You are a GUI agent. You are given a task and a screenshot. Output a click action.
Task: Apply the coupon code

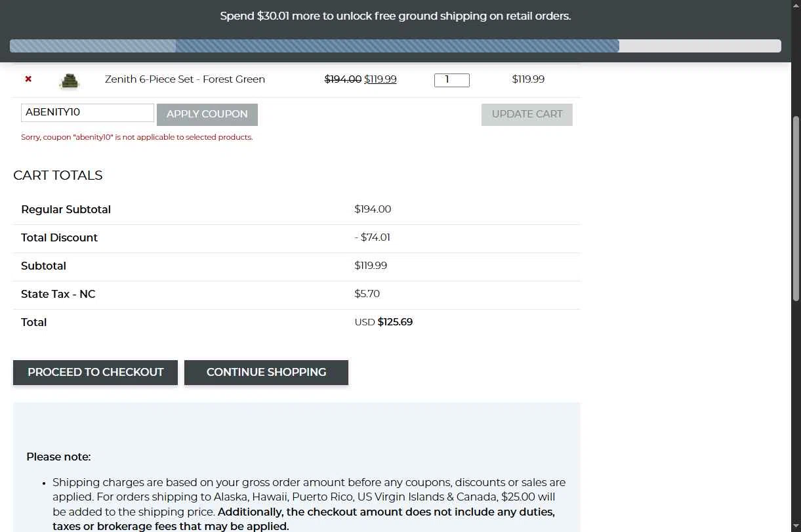click(x=207, y=114)
